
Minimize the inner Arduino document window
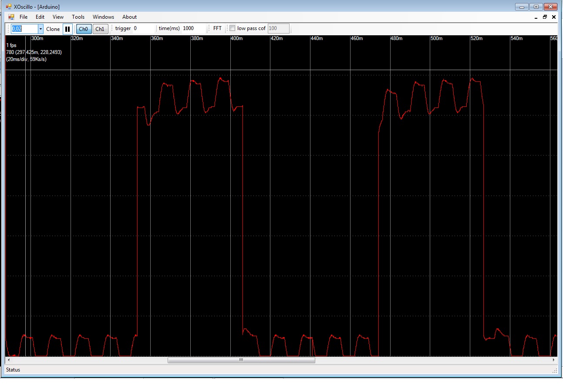tap(536, 17)
